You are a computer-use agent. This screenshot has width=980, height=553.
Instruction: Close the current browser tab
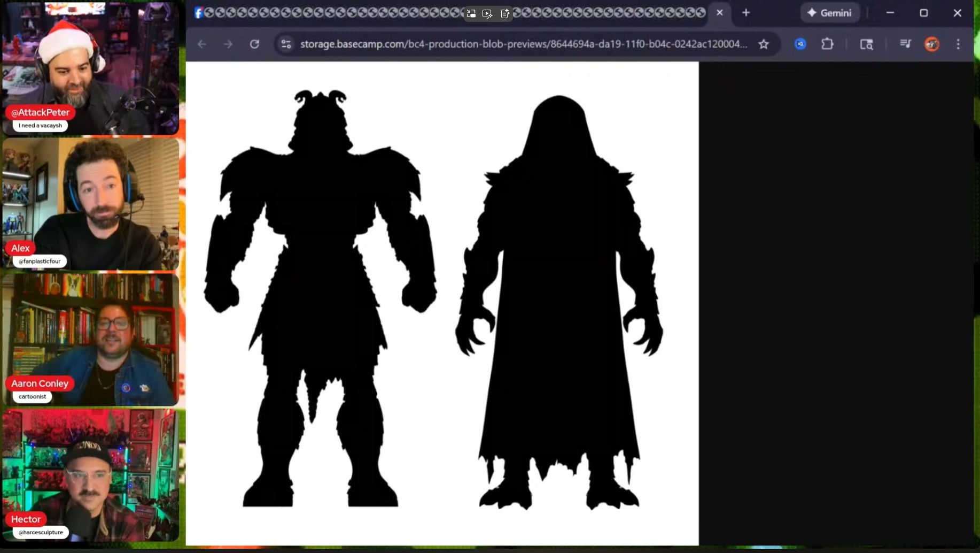pos(720,13)
